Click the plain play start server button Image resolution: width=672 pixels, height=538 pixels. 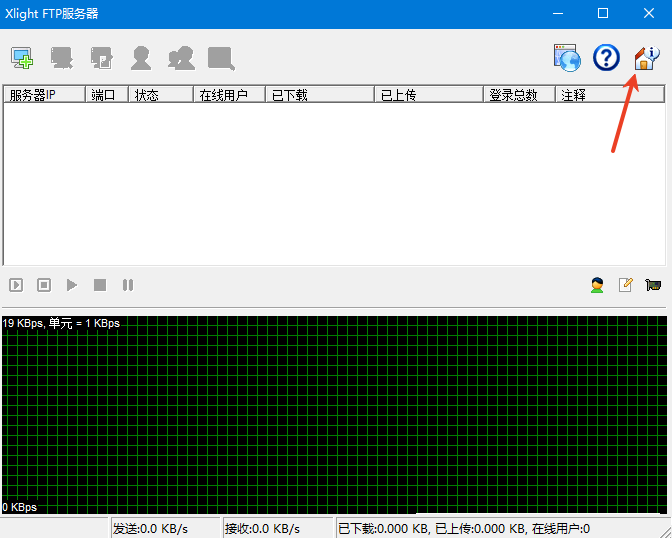coord(72,285)
